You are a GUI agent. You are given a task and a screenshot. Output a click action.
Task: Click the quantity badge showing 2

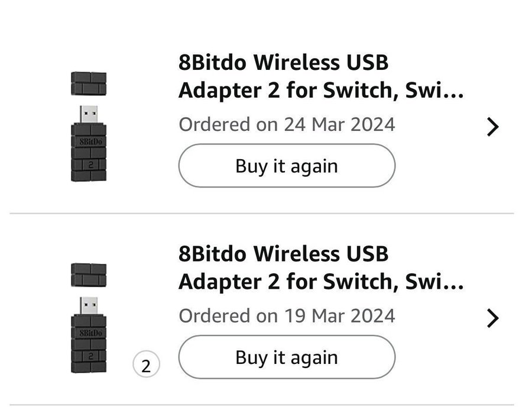pos(146,365)
